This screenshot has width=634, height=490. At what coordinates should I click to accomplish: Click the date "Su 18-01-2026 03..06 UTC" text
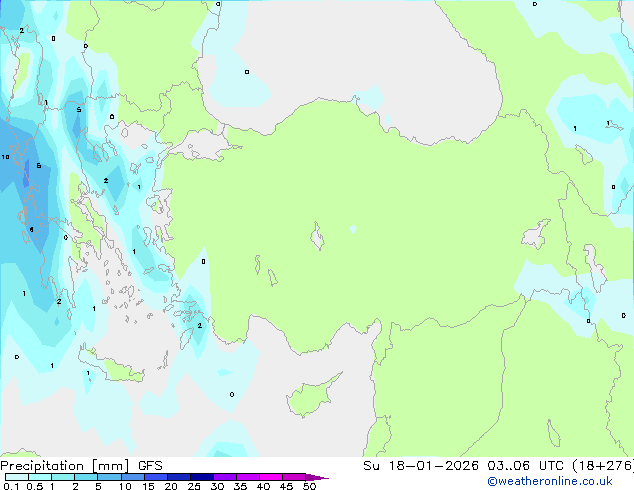point(463,465)
